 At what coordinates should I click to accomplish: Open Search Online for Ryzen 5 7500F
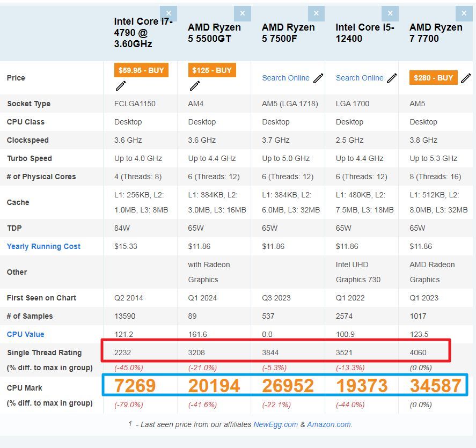point(285,78)
